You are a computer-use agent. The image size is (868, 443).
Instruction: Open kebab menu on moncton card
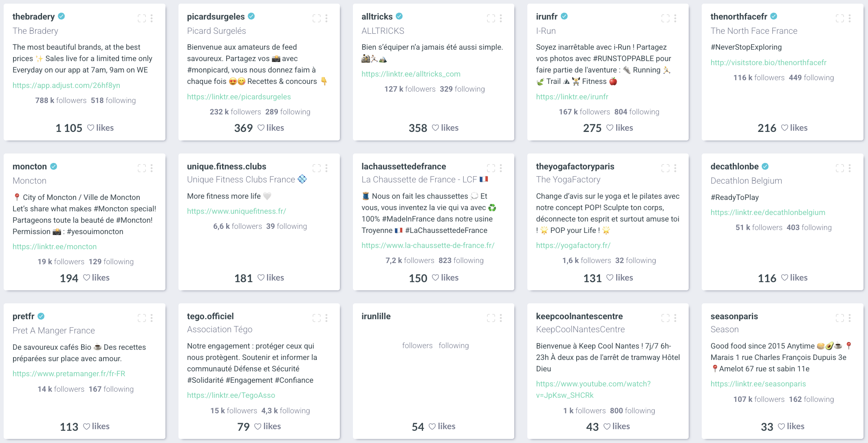coord(152,168)
